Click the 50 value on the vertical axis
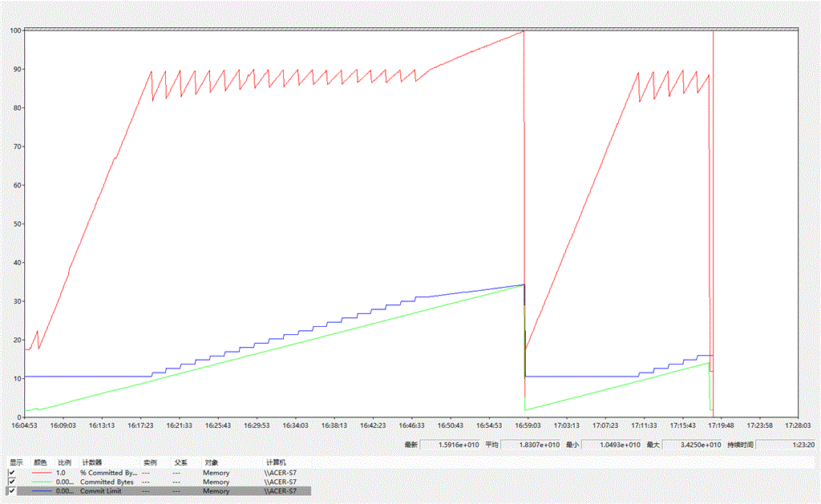The image size is (821, 504). 18,224
